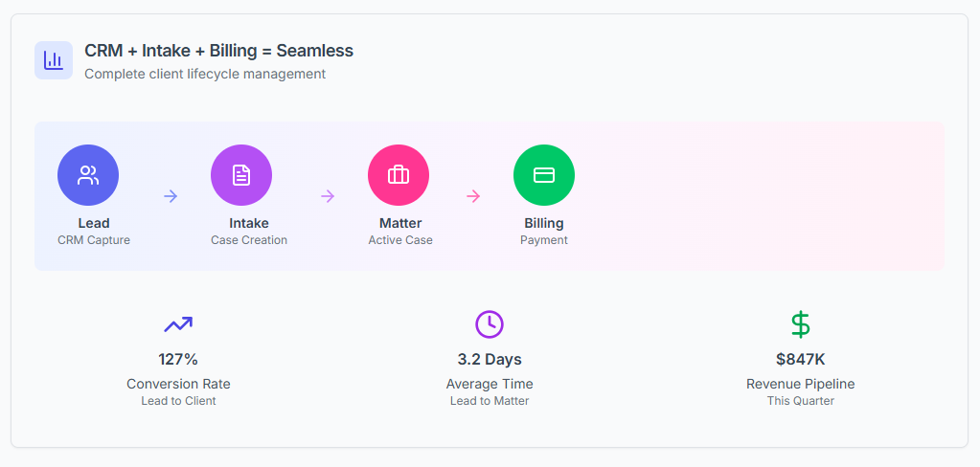Click the Lead stage label
The height and width of the screenshot is (467, 980).
pyautogui.click(x=94, y=223)
